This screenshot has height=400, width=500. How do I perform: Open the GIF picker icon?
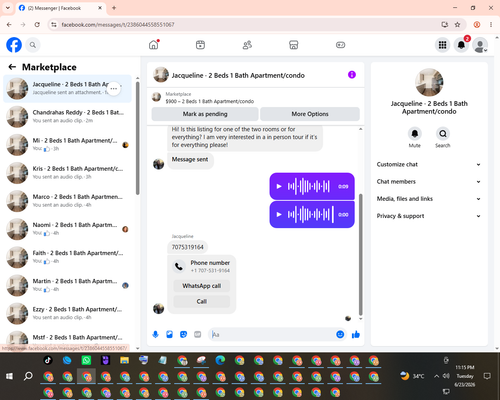[x=198, y=334]
